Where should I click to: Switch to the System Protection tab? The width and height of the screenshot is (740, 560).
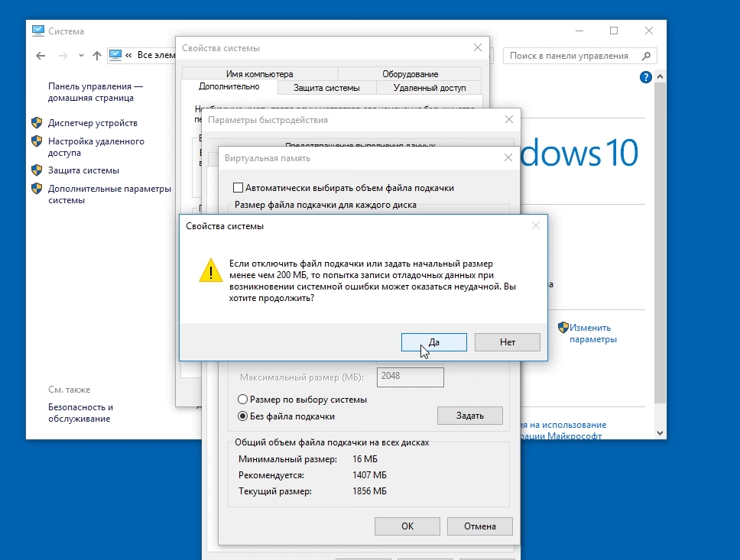326,88
